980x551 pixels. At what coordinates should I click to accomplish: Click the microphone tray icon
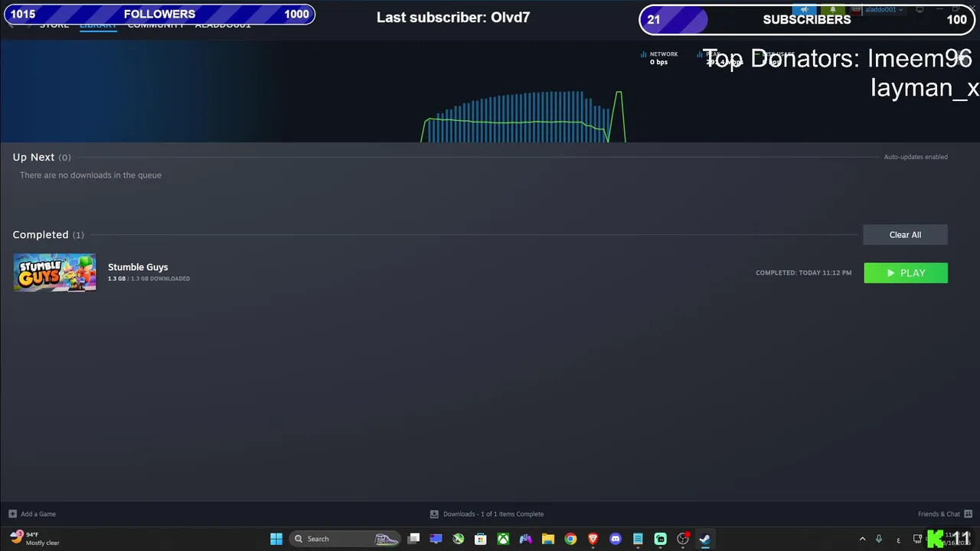[879, 539]
